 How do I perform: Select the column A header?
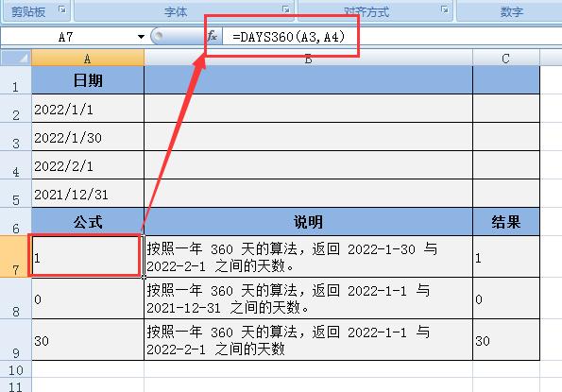tap(88, 58)
